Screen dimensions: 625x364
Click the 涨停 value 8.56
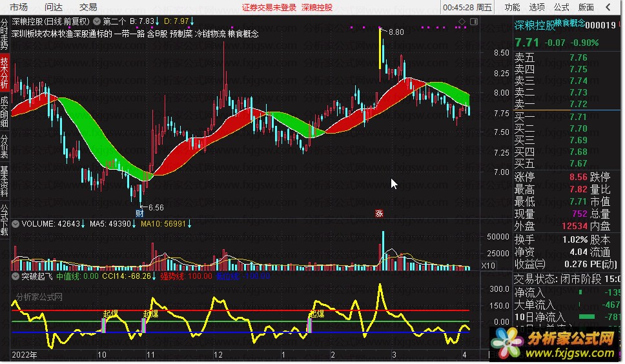pyautogui.click(x=579, y=177)
